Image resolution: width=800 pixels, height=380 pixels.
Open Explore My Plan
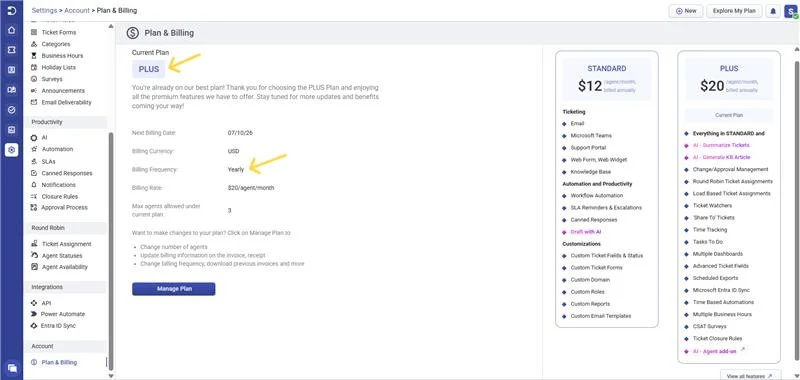[x=734, y=11]
